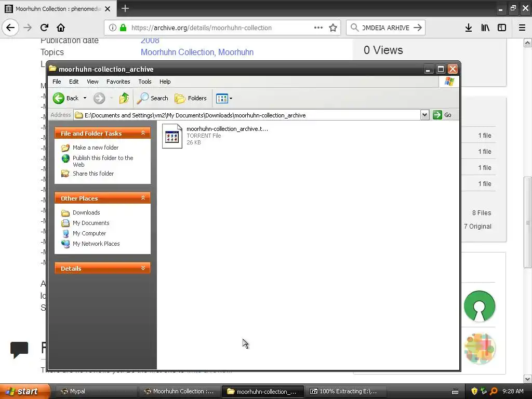Screen dimensions: 532x399
Task: Open a new browser tab
Action: tap(125, 8)
